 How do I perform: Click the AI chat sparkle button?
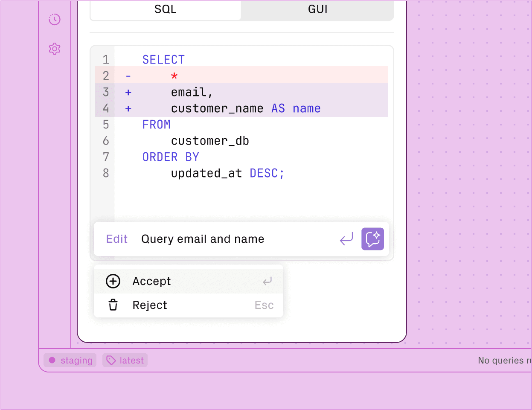tap(372, 239)
